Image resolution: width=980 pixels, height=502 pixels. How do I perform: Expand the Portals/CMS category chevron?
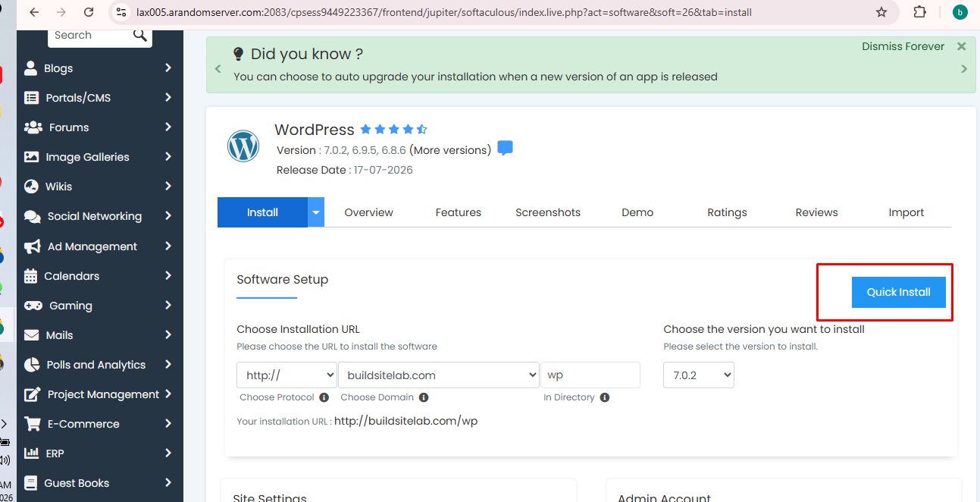tap(168, 98)
